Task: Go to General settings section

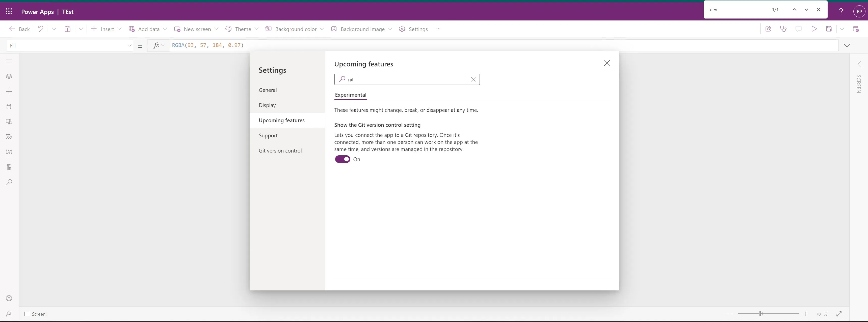Action: (268, 90)
